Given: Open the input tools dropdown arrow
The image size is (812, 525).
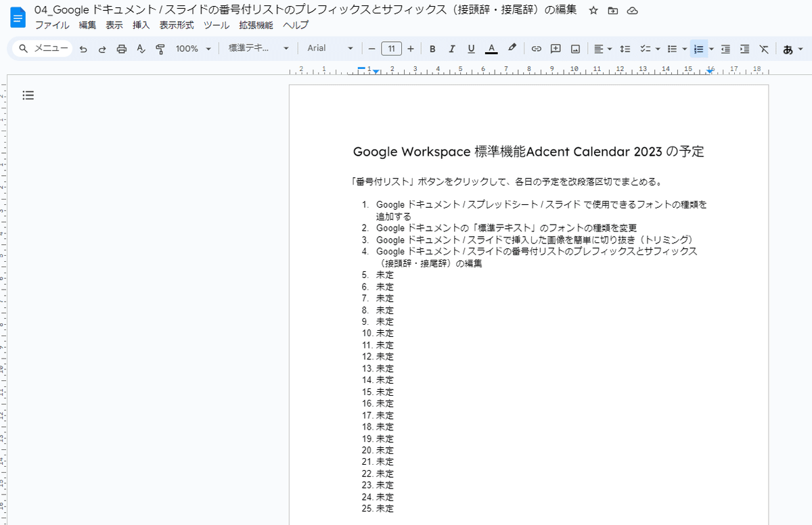Looking at the screenshot, I should 800,49.
